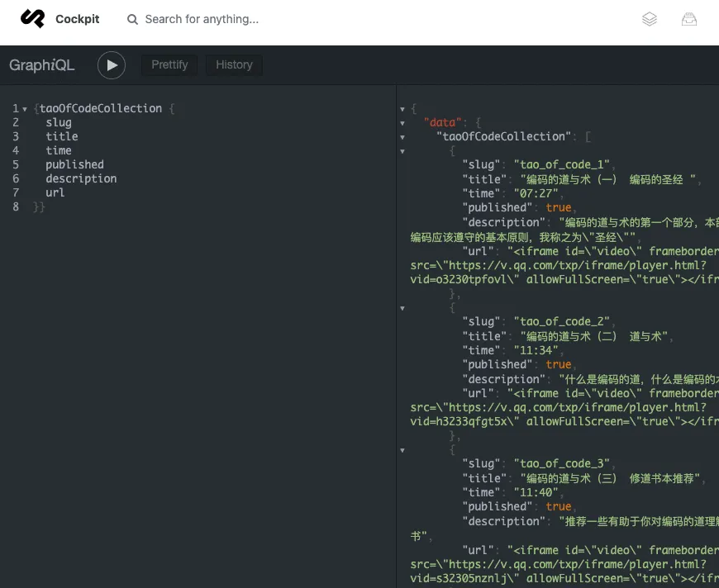
Task: Select the "tao_of_code_3" slug value
Action: click(x=562, y=463)
